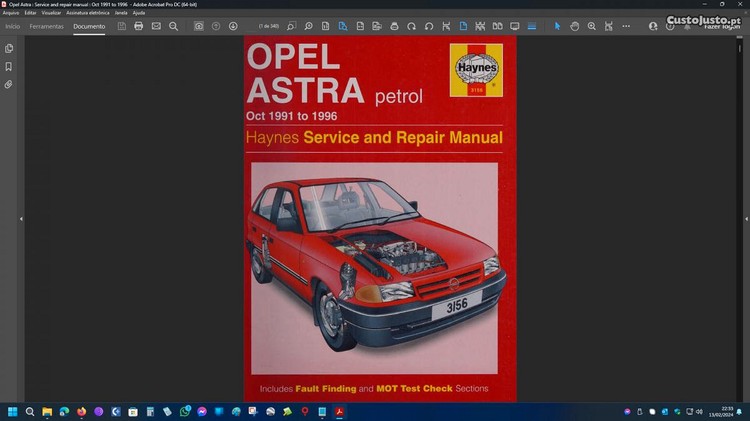This screenshot has height=421, width=750.
Task: Rotate the page clockwise
Action: [411, 26]
